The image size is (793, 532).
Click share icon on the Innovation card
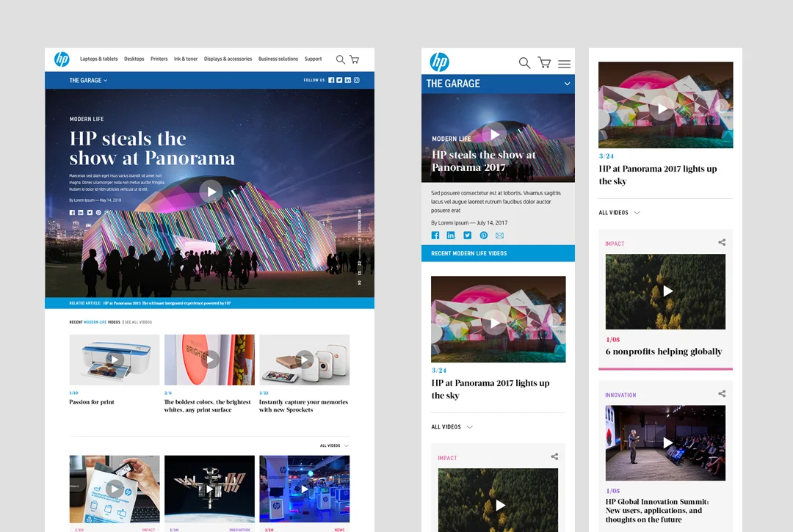(722, 393)
